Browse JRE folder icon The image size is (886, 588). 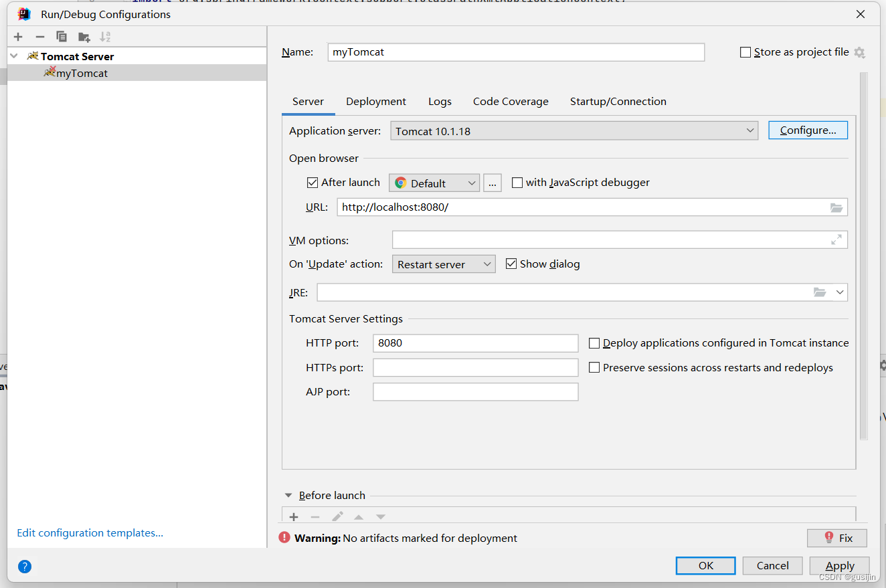point(820,292)
